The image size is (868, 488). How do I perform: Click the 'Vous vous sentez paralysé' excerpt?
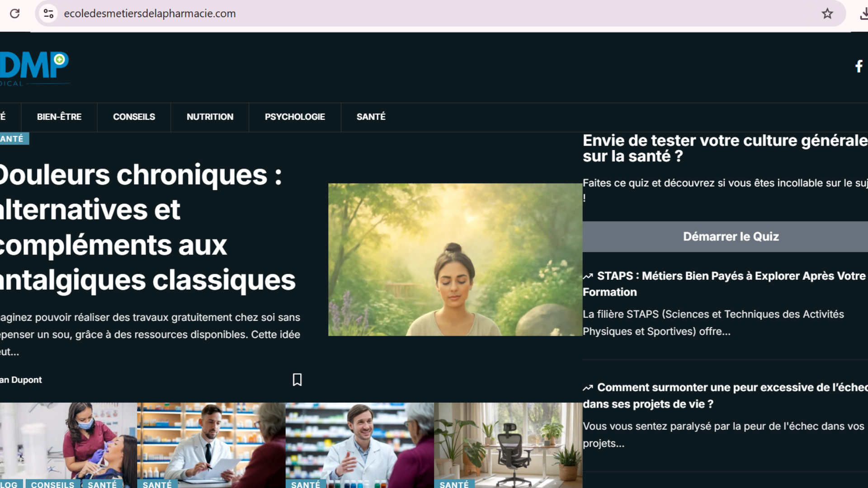[723, 435]
